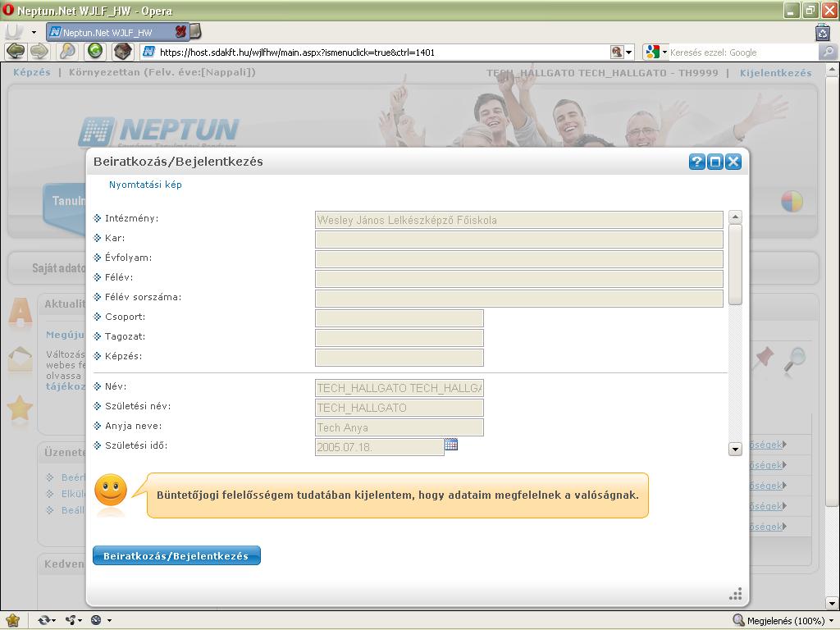840x630 pixels.
Task: Click the Évfolyam field
Action: 519,259
